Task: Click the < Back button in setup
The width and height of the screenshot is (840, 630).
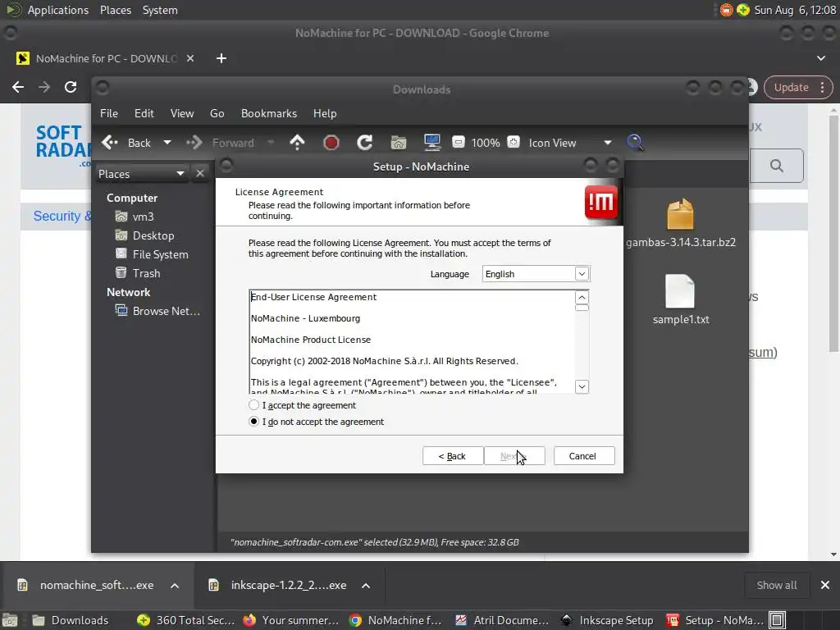Action: tap(453, 456)
